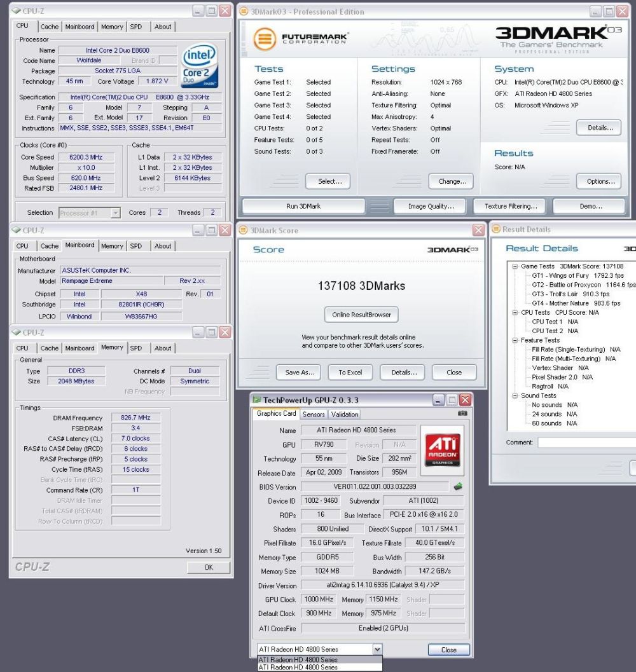Switch to Sensors tab in GPU-Z

click(314, 415)
